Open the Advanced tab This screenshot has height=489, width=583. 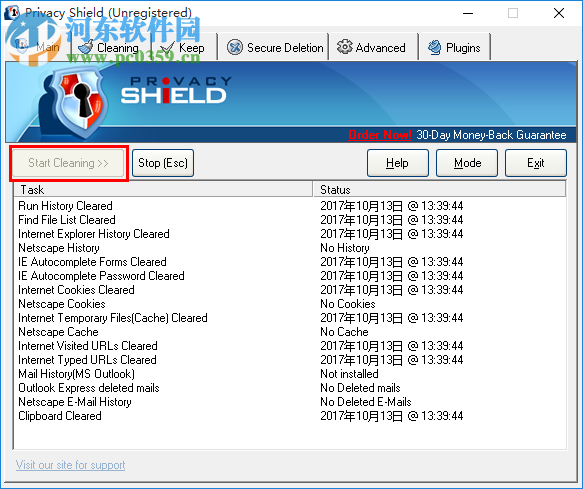(x=373, y=48)
